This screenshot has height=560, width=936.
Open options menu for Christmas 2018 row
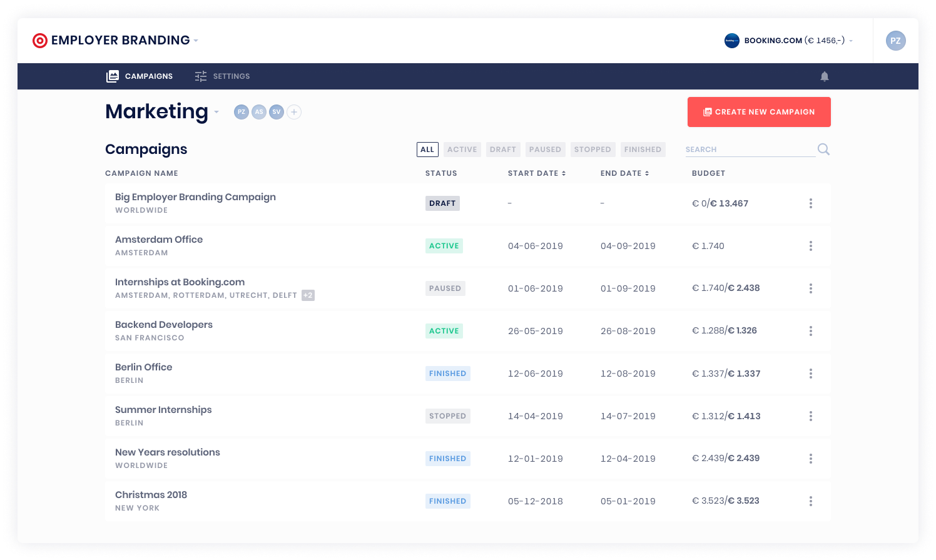[x=811, y=501]
